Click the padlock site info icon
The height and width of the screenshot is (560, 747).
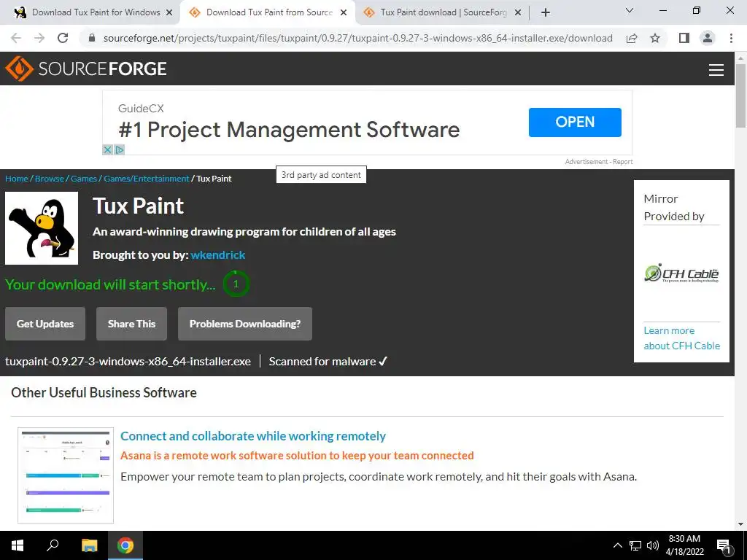[92, 38]
